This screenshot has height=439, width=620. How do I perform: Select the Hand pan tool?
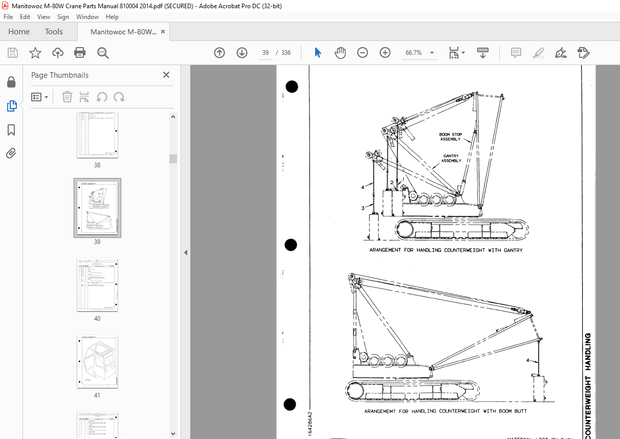[340, 52]
